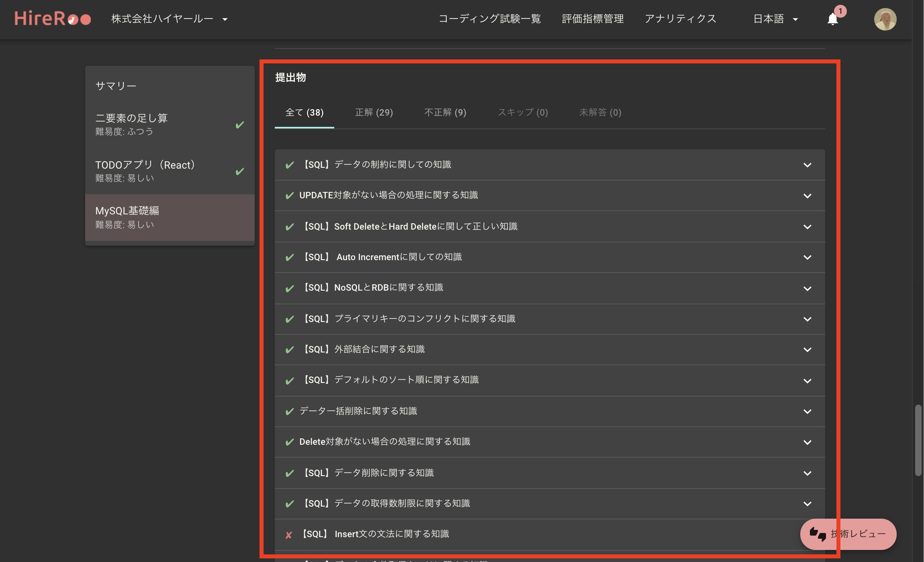The height and width of the screenshot is (562, 924).
Task: Open the notification bell
Action: tap(833, 19)
